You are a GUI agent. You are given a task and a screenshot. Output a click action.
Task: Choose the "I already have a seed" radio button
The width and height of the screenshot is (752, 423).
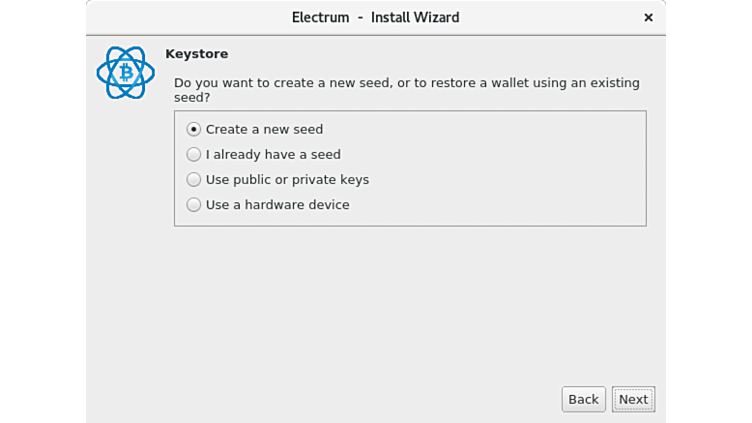point(194,154)
